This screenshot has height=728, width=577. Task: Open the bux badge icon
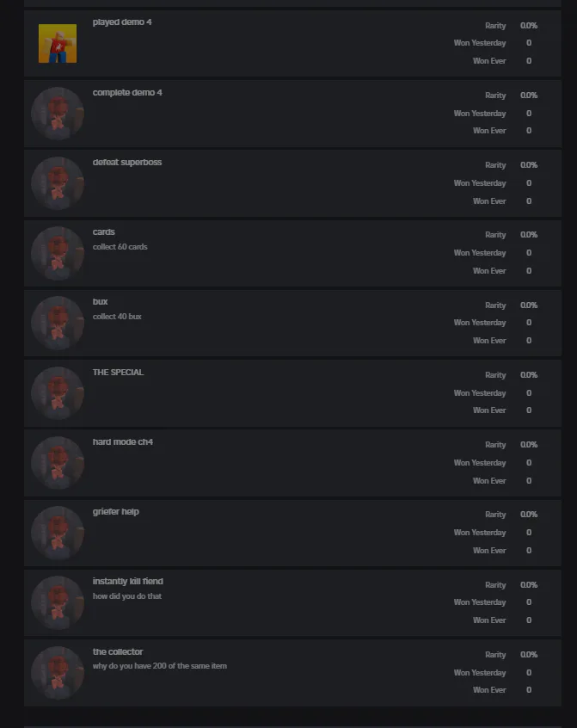click(58, 323)
